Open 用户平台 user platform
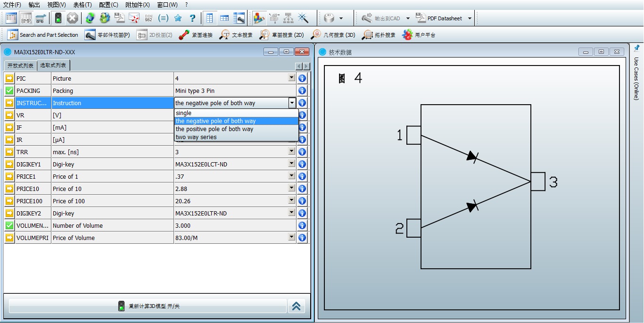 point(419,35)
